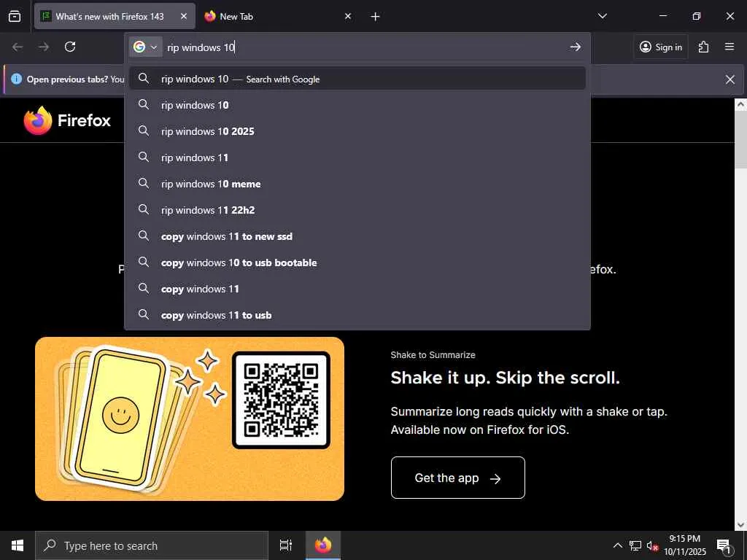Click the browser forward arrow

[x=44, y=47]
